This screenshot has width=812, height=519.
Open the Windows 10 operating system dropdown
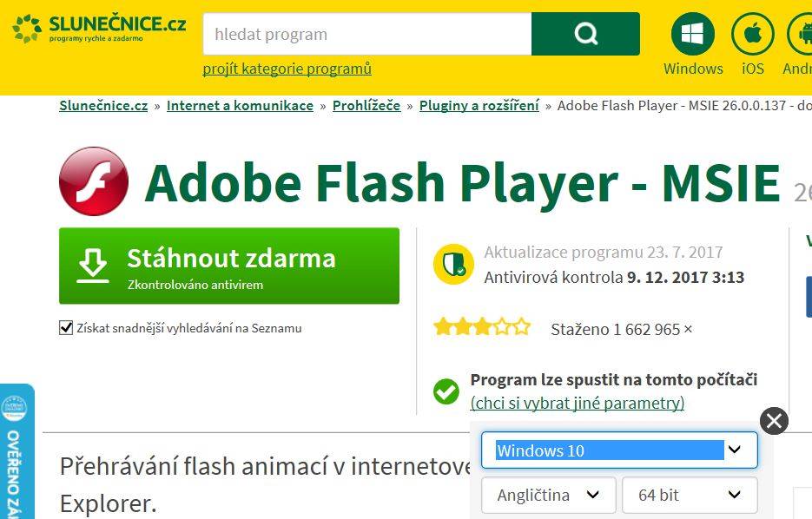619,450
